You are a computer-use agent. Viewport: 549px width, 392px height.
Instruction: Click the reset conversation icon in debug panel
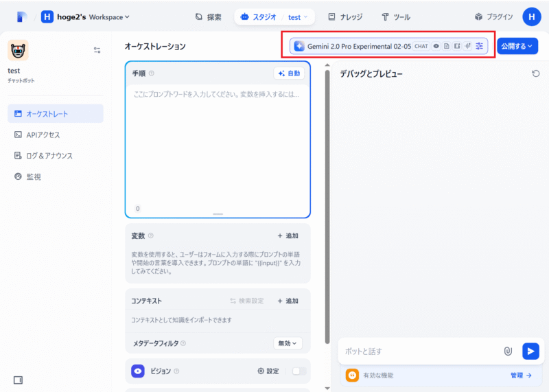click(x=535, y=73)
